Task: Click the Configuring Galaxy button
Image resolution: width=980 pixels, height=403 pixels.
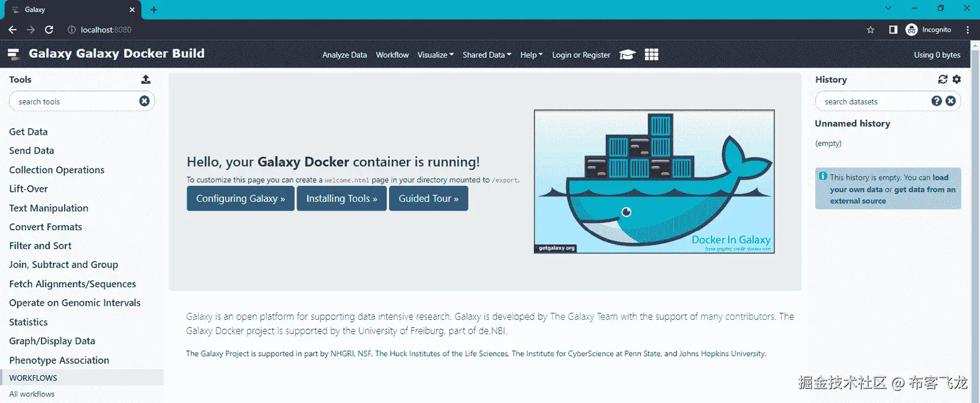Action: (x=241, y=198)
